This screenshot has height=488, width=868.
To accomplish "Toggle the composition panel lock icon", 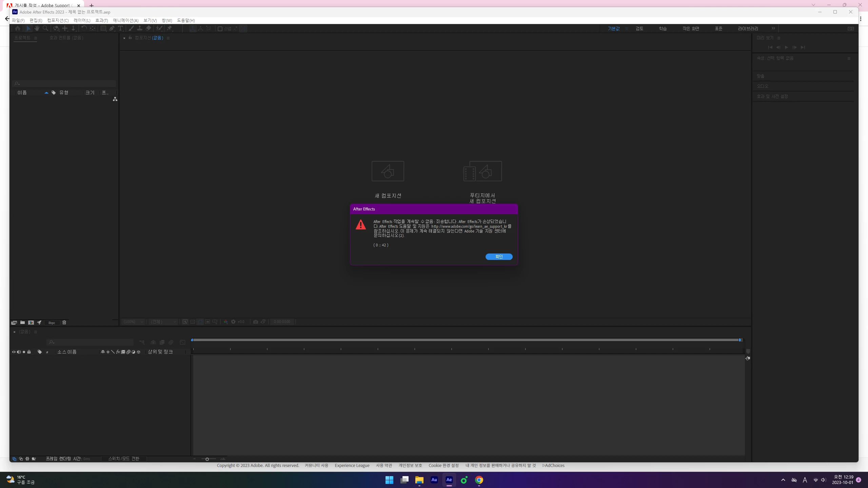I will coord(130,38).
